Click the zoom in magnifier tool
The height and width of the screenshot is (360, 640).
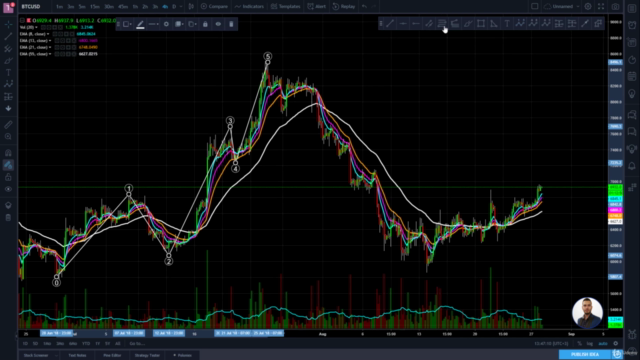coord(8,136)
